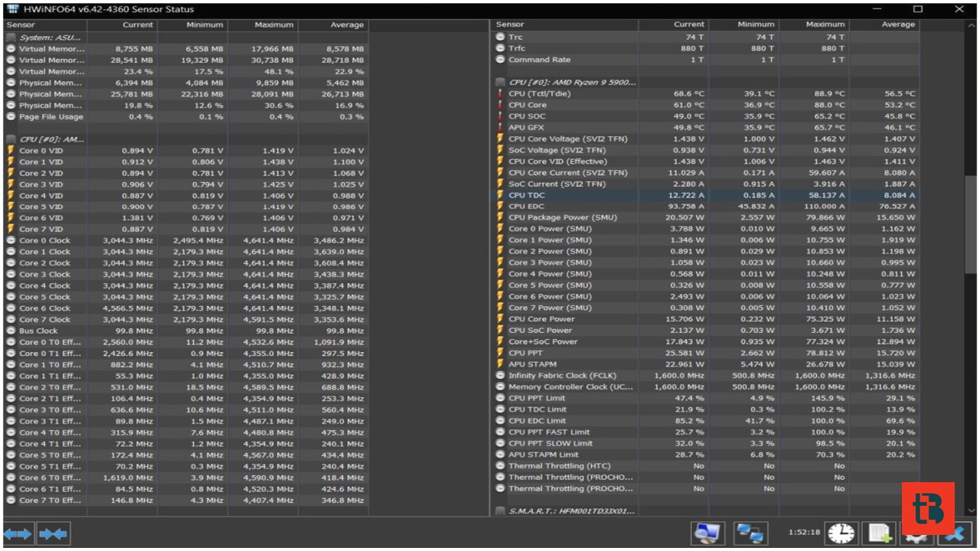Image resolution: width=980 pixels, height=551 pixels.
Task: Open the networked computers remote icon
Action: point(750,533)
